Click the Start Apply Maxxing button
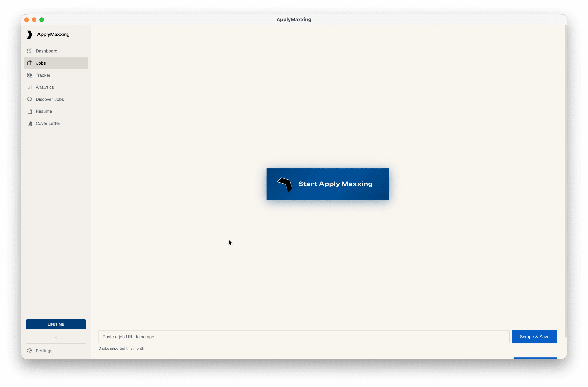Screen dimensions: 588x387 [328, 184]
